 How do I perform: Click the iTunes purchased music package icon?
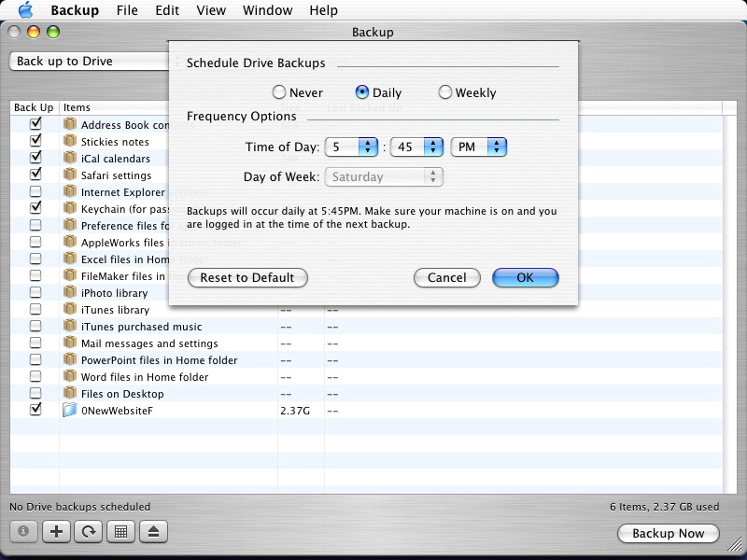point(70,326)
